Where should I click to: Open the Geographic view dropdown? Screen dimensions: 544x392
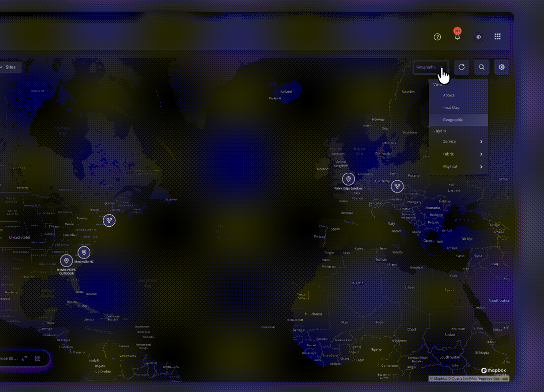tap(431, 67)
